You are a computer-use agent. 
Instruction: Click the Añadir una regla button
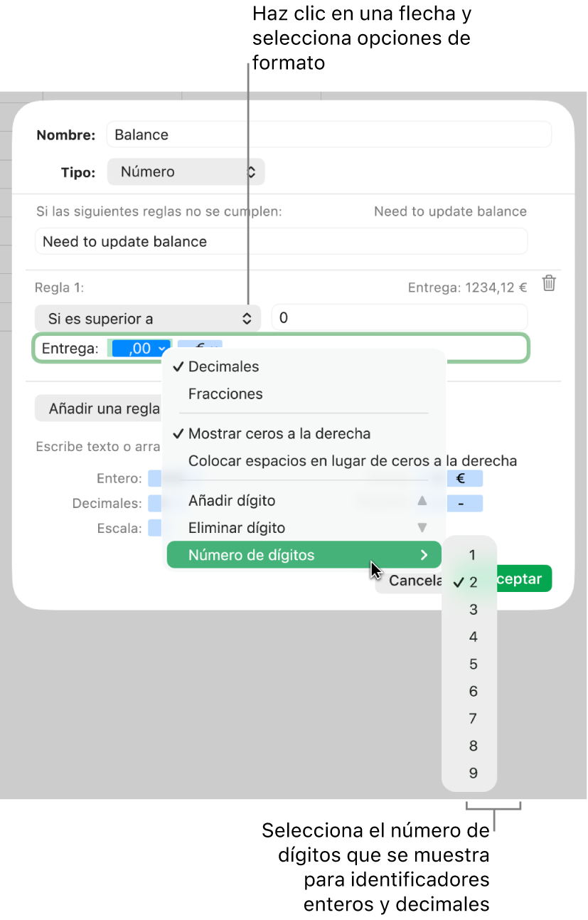coord(99,409)
